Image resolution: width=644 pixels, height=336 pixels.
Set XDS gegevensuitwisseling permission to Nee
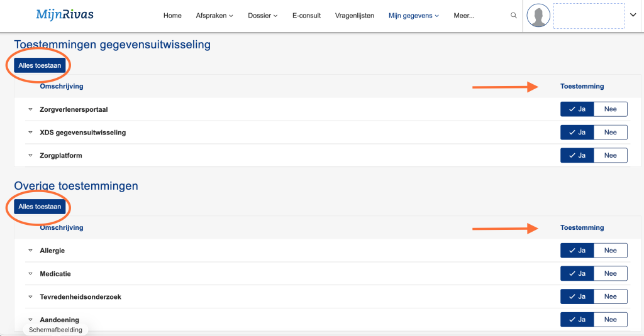610,133
